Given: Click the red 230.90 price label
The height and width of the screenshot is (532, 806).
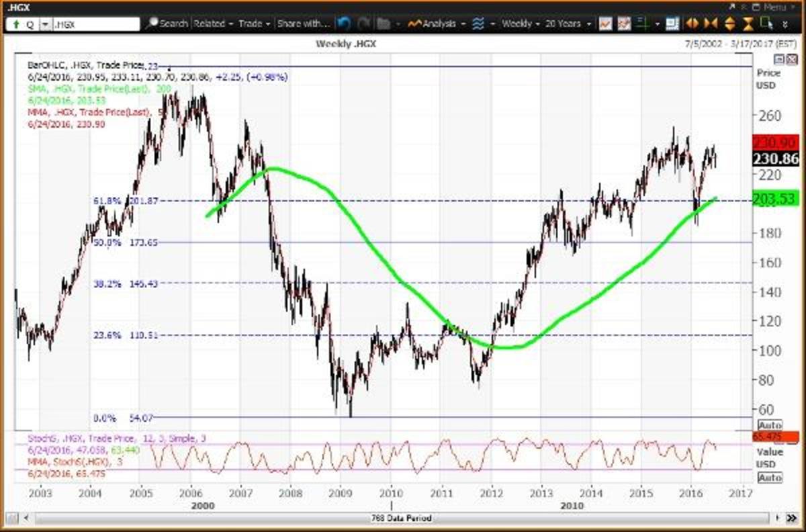Looking at the screenshot, I should 775,143.
